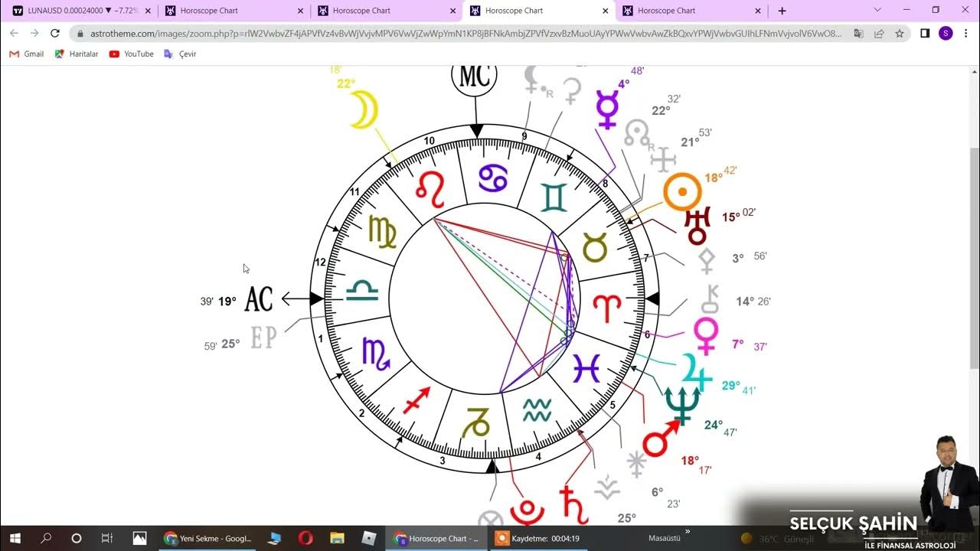The height and width of the screenshot is (551, 980).
Task: Open Task View from taskbar
Action: (107, 538)
